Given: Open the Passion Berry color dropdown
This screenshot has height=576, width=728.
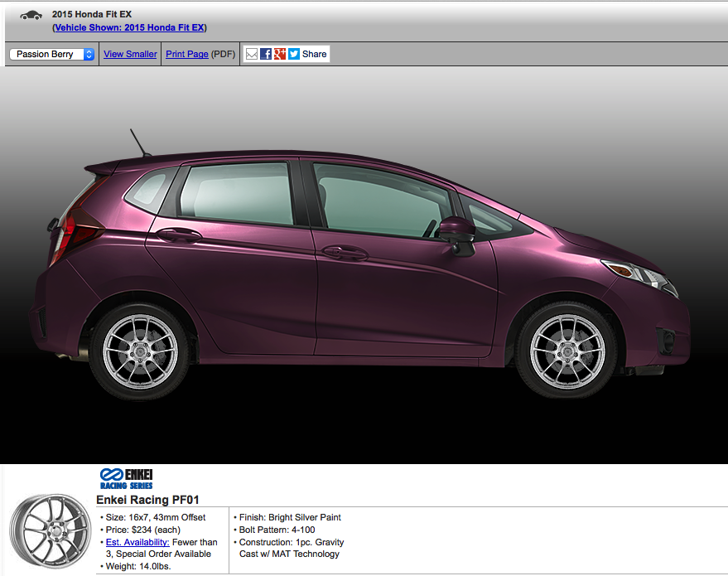Looking at the screenshot, I should (x=52, y=55).
